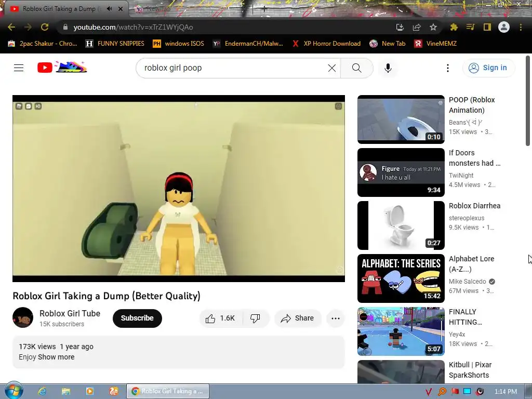Open Chrome three-dot menu
The width and height of the screenshot is (532, 399).
click(521, 27)
